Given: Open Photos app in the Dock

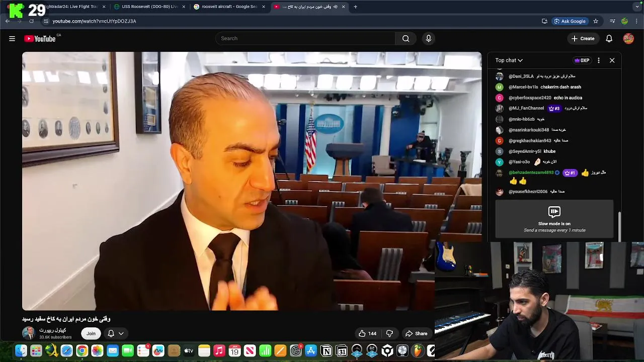Looking at the screenshot, I should (x=97, y=351).
